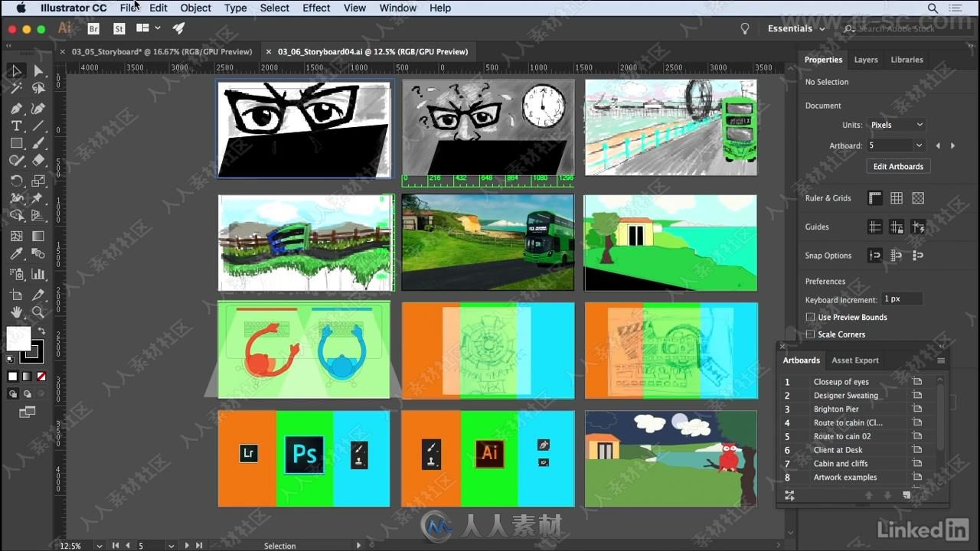Select the Direct Selection tool
This screenshot has width=980, height=551.
tap(38, 71)
